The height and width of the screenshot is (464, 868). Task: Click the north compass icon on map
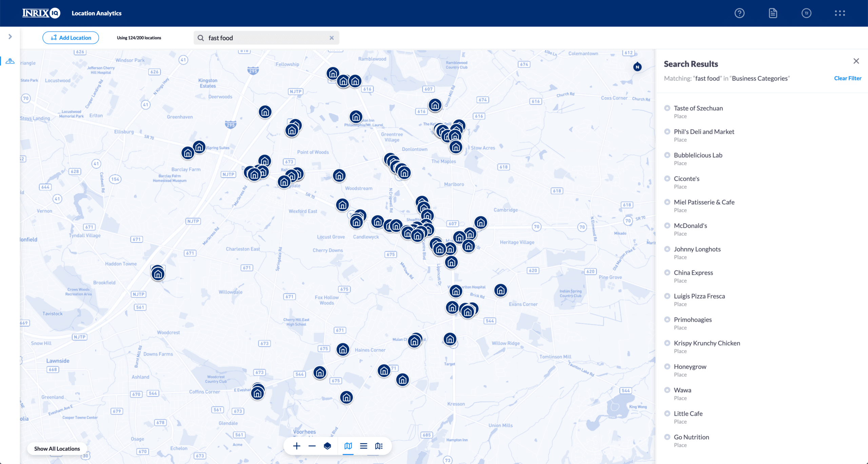(637, 67)
